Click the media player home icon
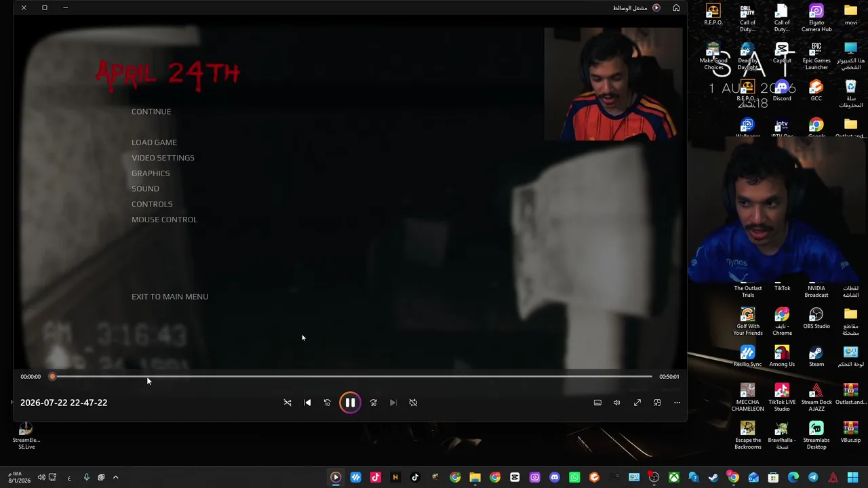The width and height of the screenshot is (868, 488). [x=676, y=7]
